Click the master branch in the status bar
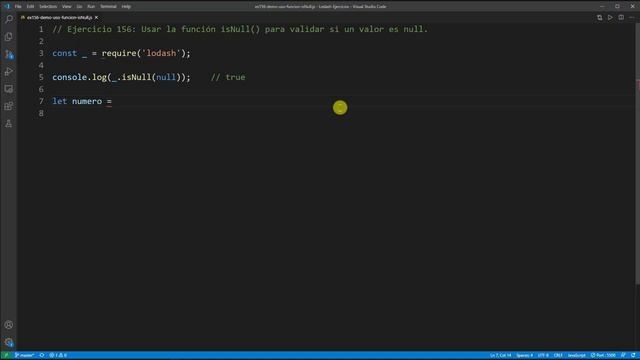Screen dimensions: 640x360 (x=24, y=356)
